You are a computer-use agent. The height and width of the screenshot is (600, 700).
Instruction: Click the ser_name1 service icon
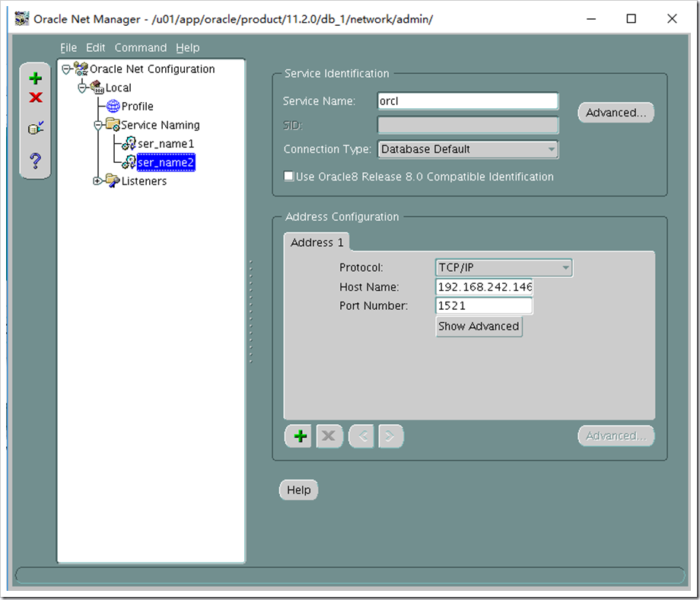129,143
